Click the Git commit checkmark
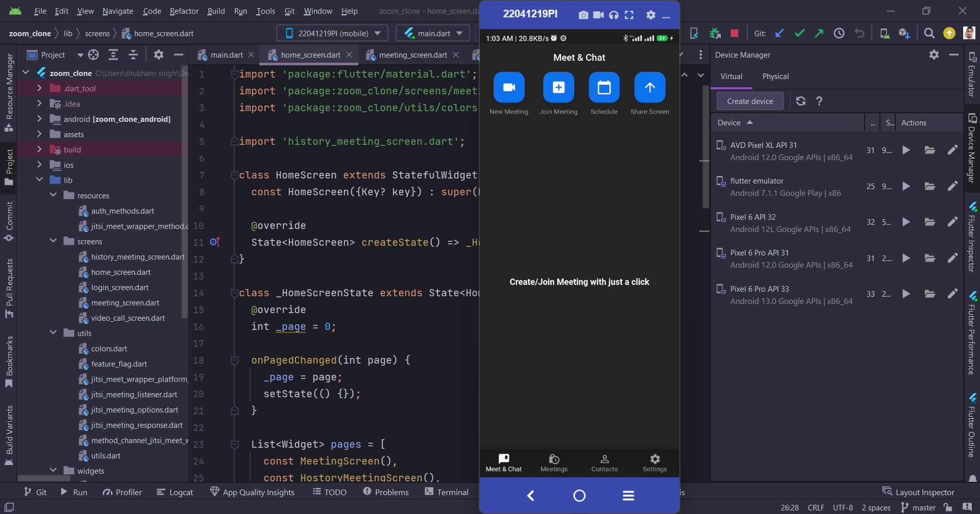The image size is (980, 514). point(799,33)
